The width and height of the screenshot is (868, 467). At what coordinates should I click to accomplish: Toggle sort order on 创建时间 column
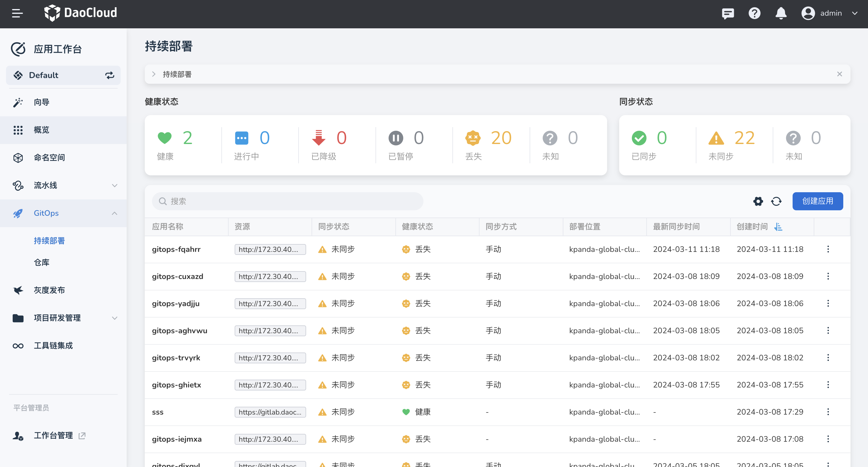[x=778, y=227]
